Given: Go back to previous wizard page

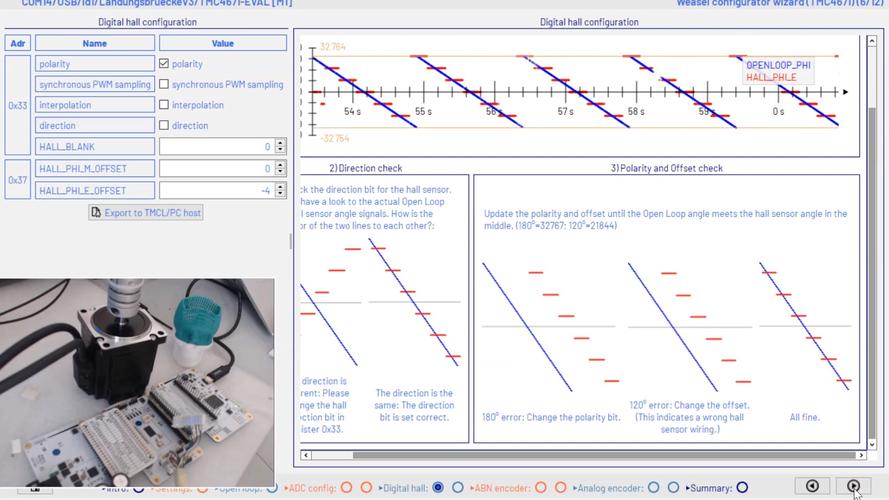Looking at the screenshot, I should 812,486.
